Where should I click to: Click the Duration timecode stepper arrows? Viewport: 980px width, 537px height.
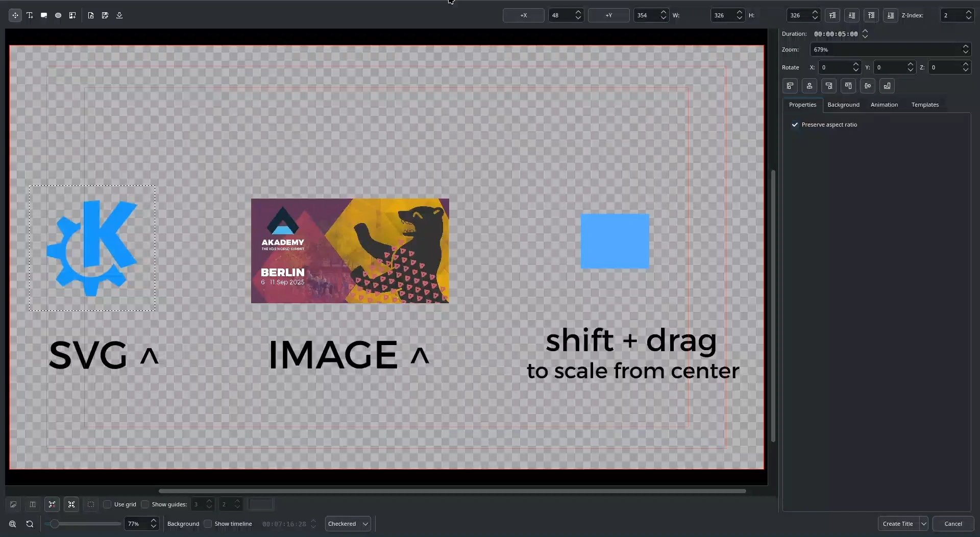[x=865, y=34]
